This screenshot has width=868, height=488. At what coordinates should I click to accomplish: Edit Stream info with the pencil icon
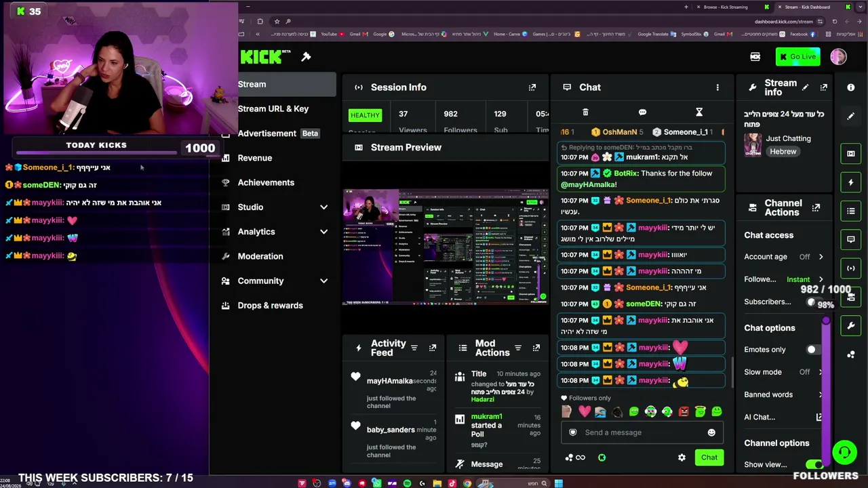pyautogui.click(x=805, y=87)
